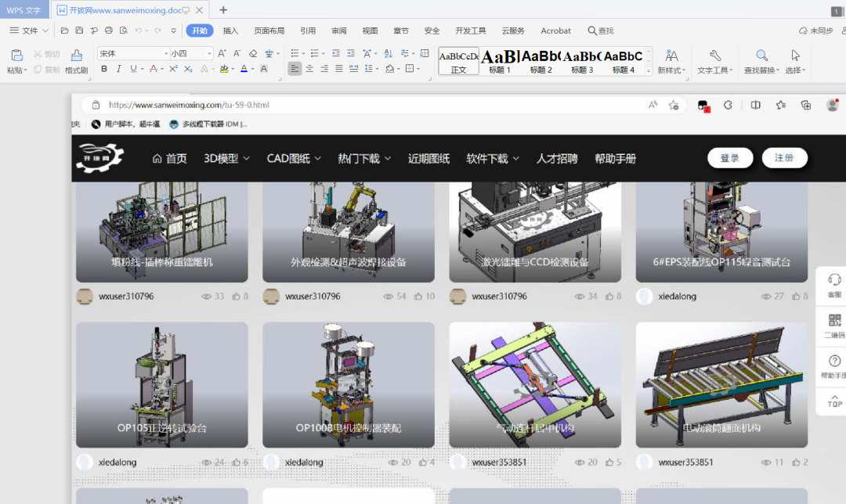This screenshot has height=504, width=846.
Task: Switch to the 视图 ribbon tab
Action: [x=370, y=31]
